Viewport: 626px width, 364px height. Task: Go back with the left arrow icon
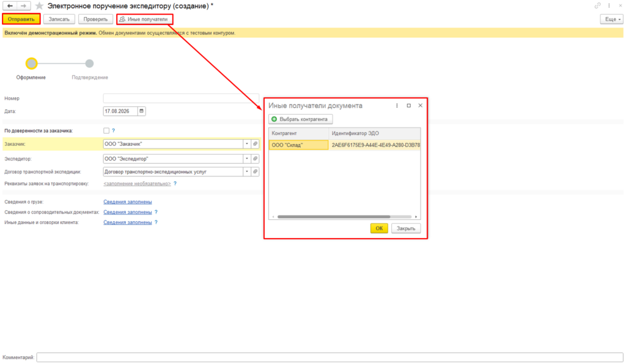click(10, 6)
